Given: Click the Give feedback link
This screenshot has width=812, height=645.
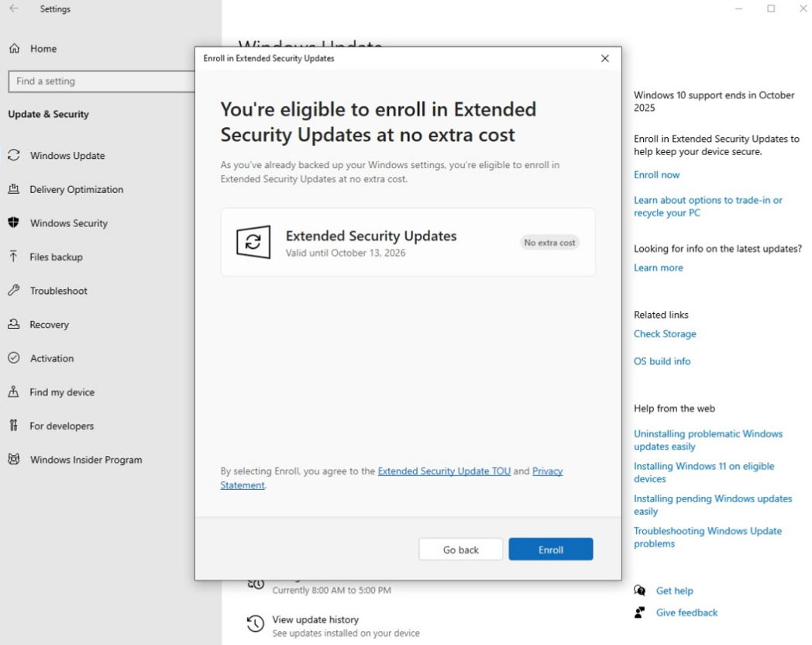Looking at the screenshot, I should click(x=686, y=612).
